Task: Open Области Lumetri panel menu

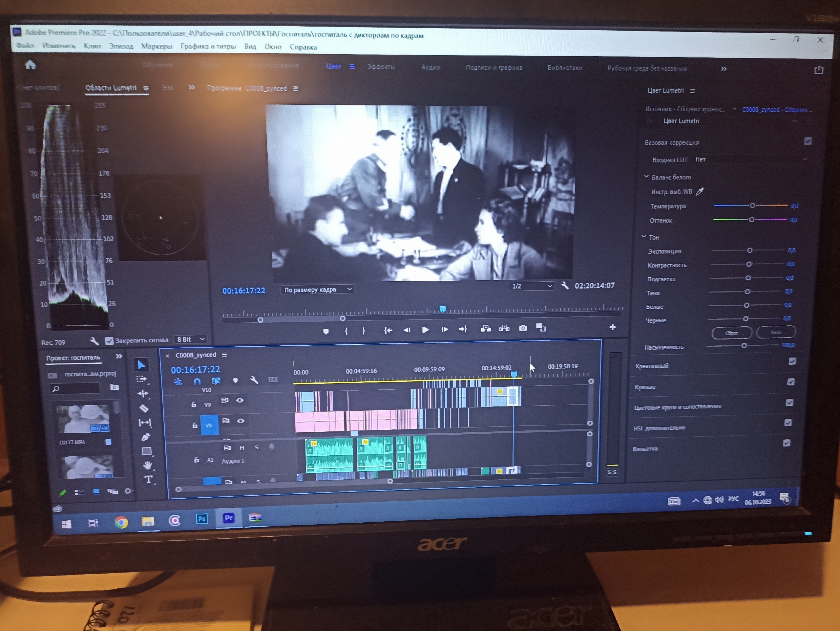Action: (x=146, y=88)
